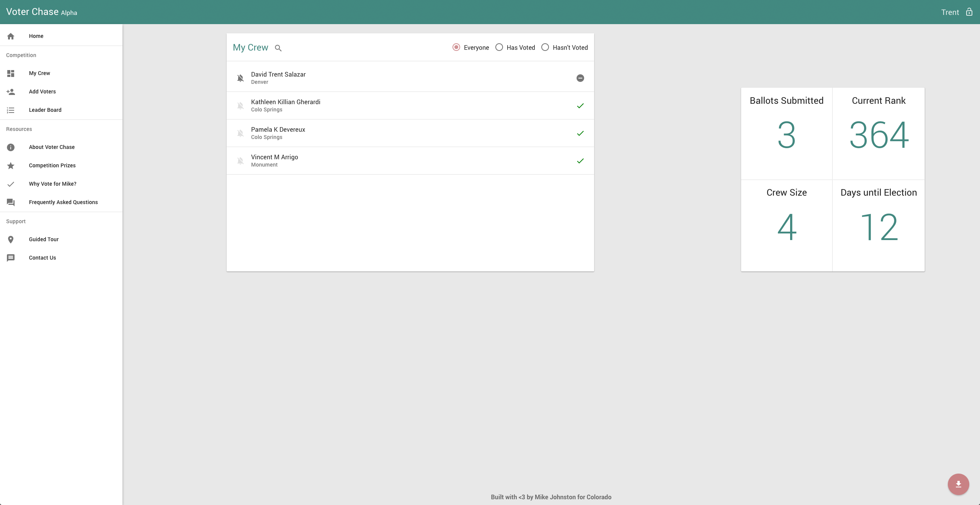Click the green checkmark for Pamela K Devereux

coord(580,133)
